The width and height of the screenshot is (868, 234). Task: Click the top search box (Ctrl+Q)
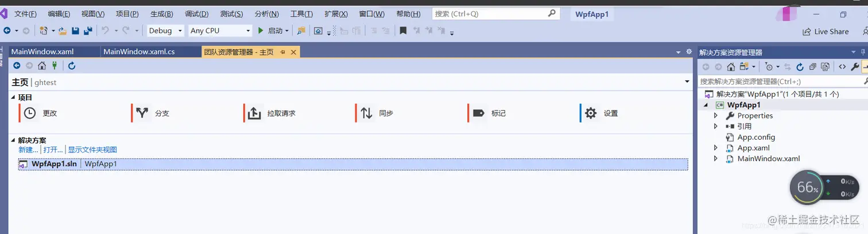[x=495, y=13]
